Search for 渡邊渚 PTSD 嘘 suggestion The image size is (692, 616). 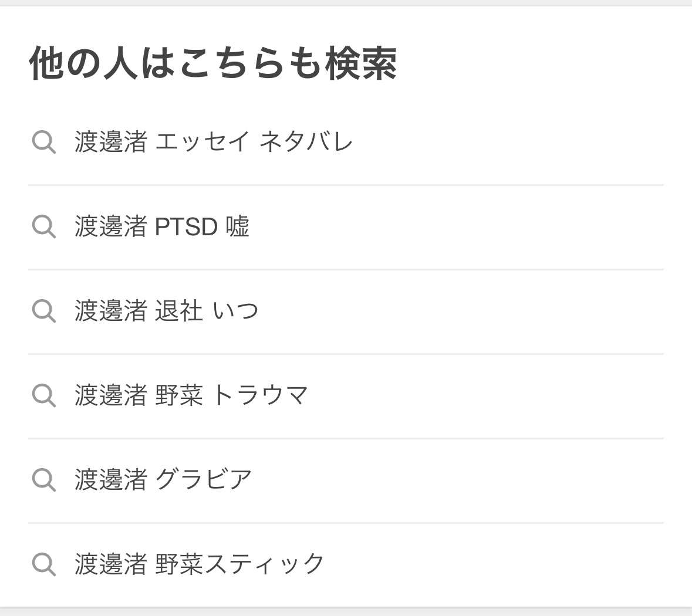pos(162,226)
